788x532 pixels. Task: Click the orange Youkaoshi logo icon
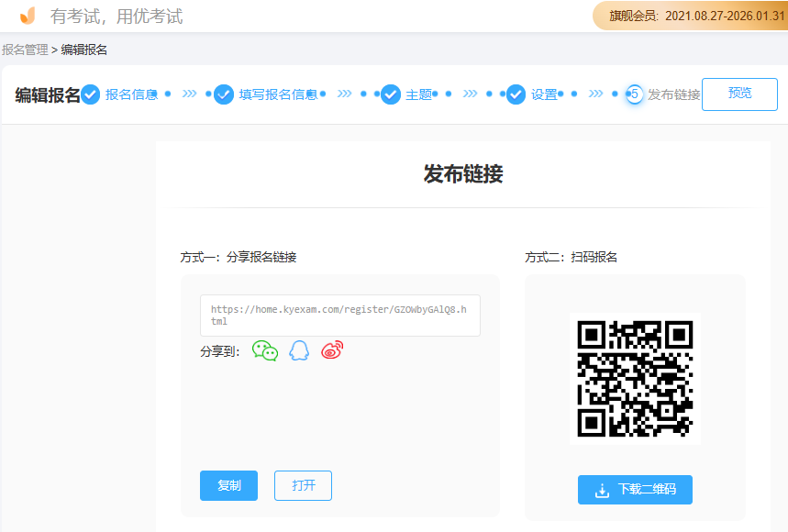[x=28, y=17]
